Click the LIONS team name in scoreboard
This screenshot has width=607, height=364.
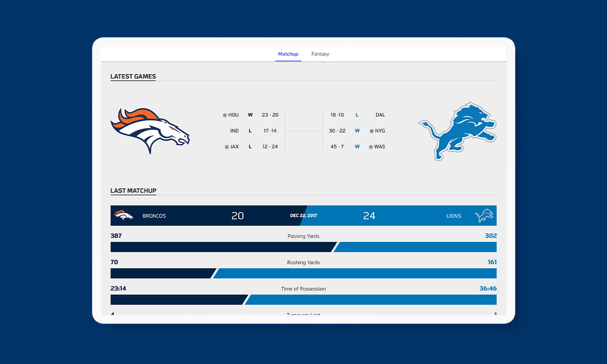pyautogui.click(x=454, y=216)
